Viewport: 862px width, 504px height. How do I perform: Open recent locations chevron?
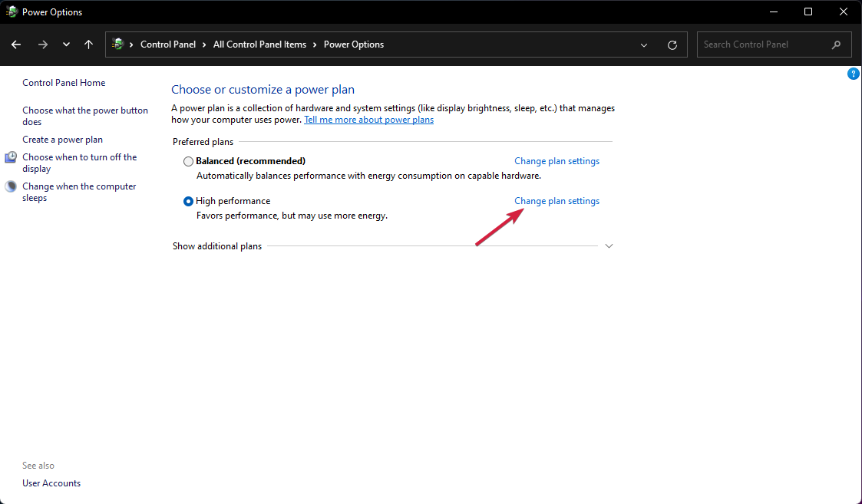pos(66,44)
